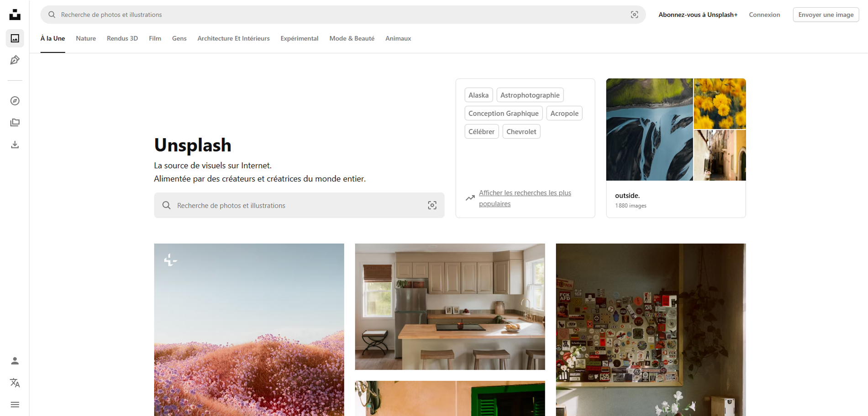868x416 pixels.
Task: Switch to the Nature tab
Action: [86, 38]
